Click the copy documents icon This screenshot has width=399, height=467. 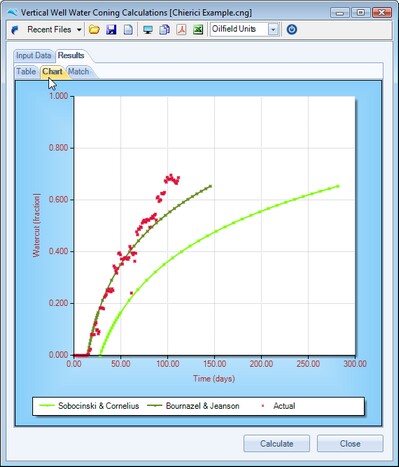(164, 30)
